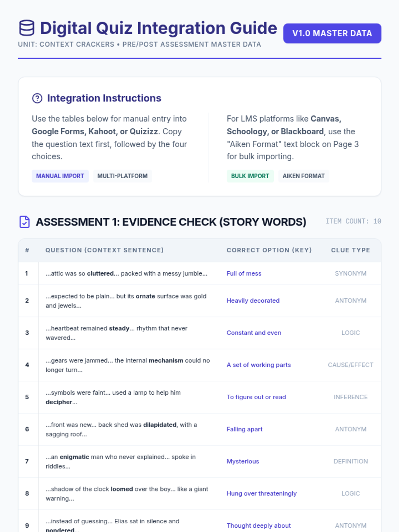Click the CLUE TYPE column header
Viewport: 399px width, 532px height.
[x=350, y=250]
